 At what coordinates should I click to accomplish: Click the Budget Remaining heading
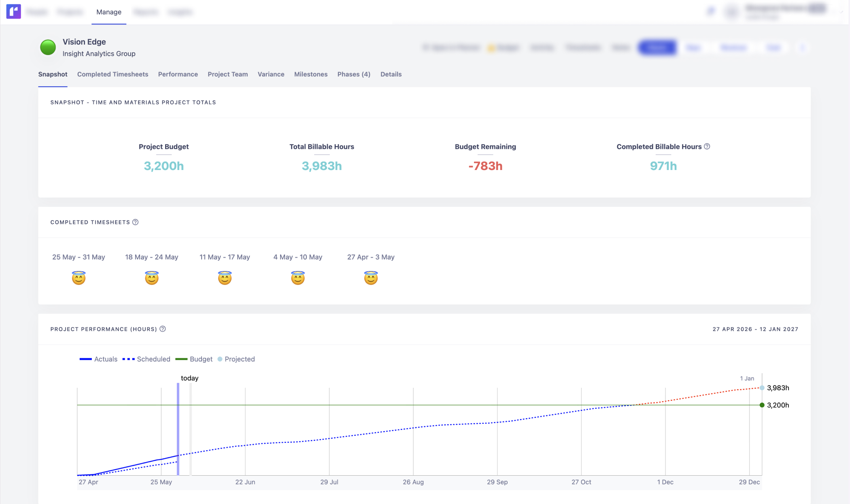pos(485,147)
